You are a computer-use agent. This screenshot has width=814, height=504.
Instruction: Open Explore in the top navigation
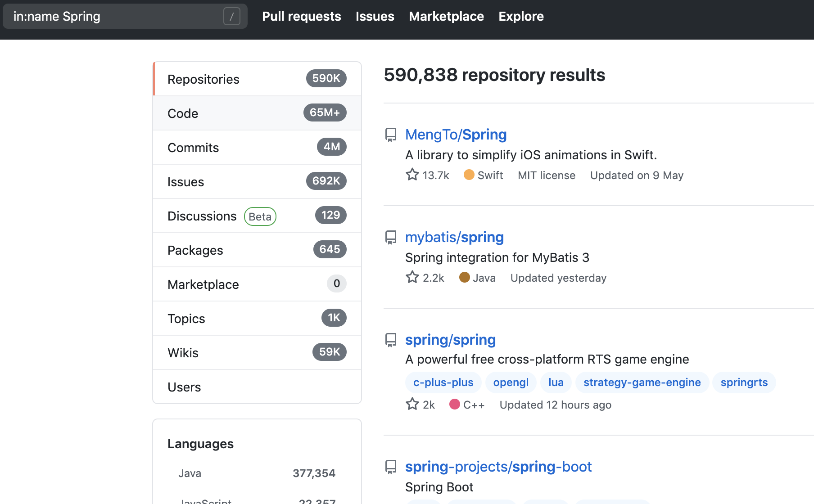(x=521, y=16)
